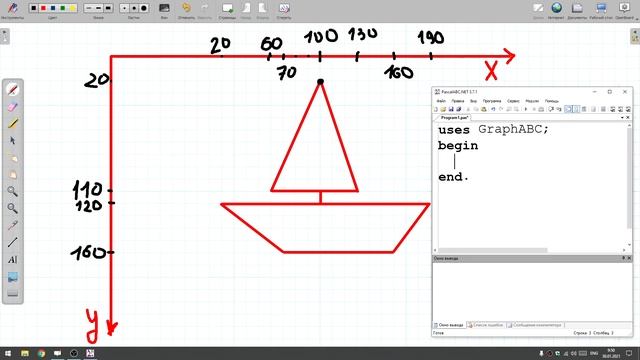Choose the medium line width
Image resolution: width=640 pixels, height=360 pixels.
[x=98, y=8]
